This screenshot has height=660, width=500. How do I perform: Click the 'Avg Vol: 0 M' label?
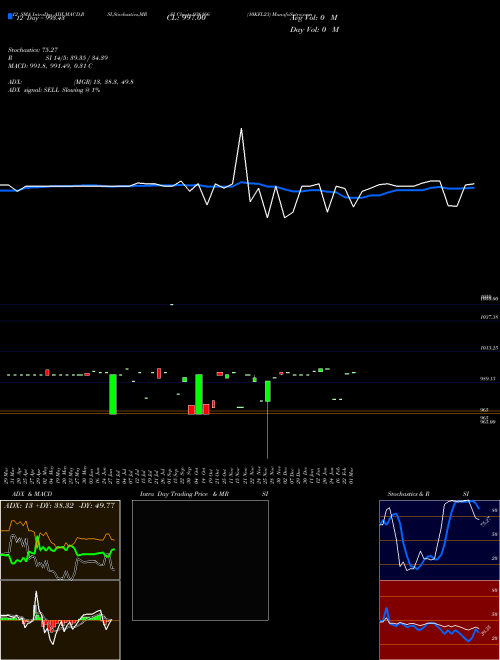point(314,18)
